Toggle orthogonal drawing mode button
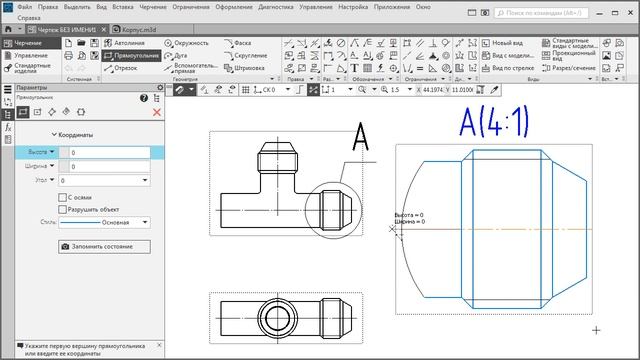The image size is (640, 360). (300, 89)
